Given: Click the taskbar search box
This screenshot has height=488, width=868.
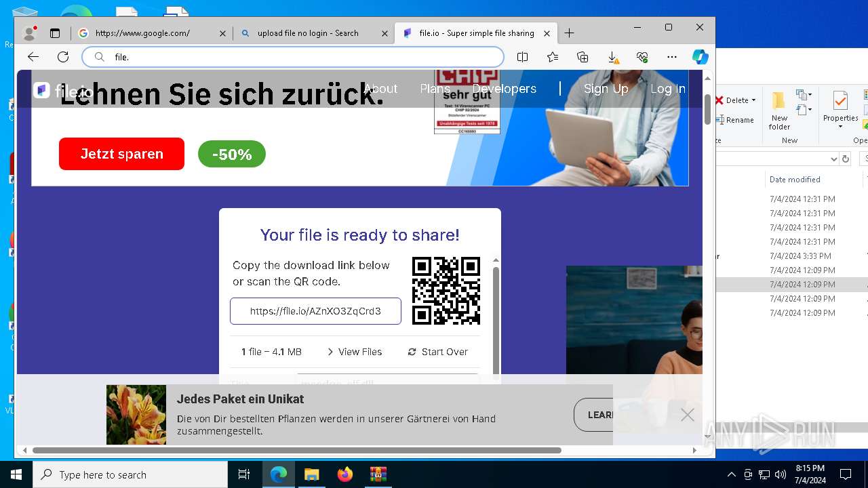Looking at the screenshot, I should tap(130, 474).
